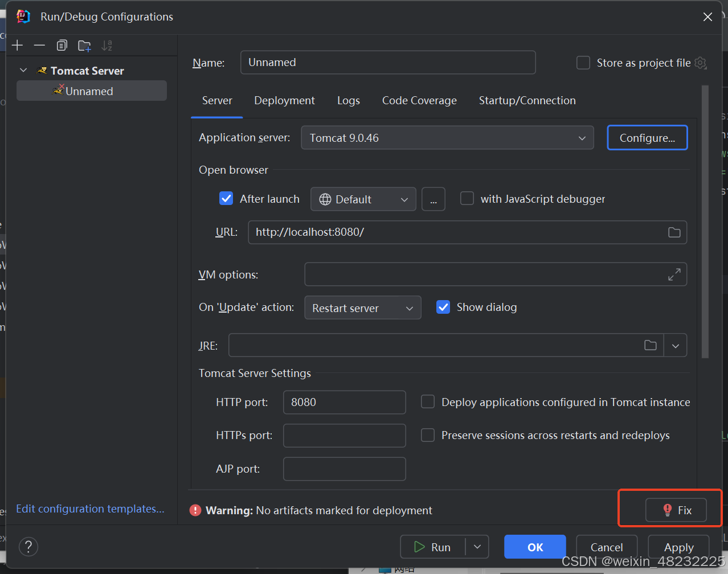
Task: Open Store as project file gear settings
Action: coord(701,63)
